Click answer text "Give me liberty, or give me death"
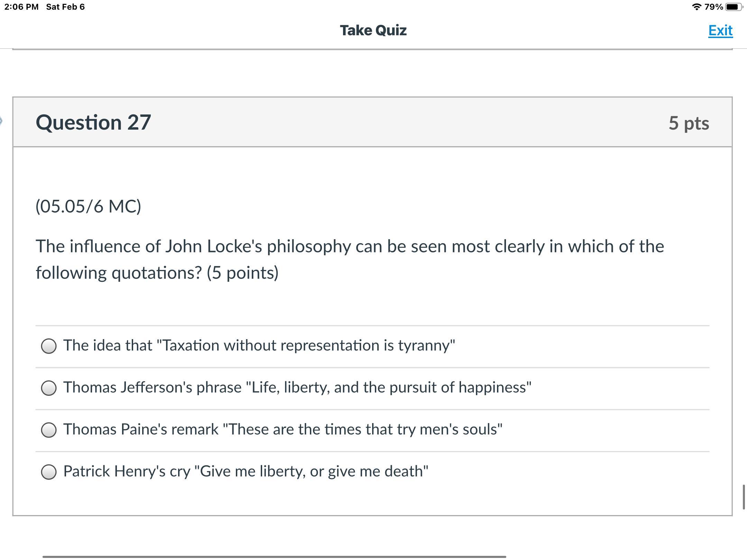Screen dimensions: 747x560 246,471
